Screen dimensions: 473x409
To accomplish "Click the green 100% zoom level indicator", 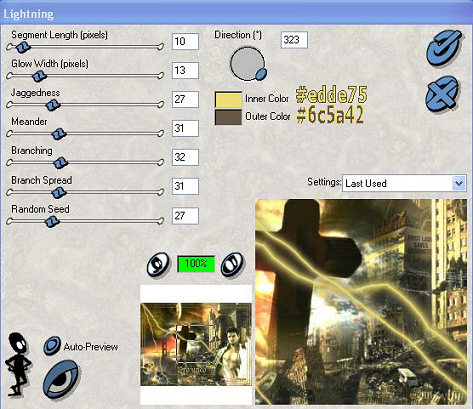I will (x=196, y=264).
